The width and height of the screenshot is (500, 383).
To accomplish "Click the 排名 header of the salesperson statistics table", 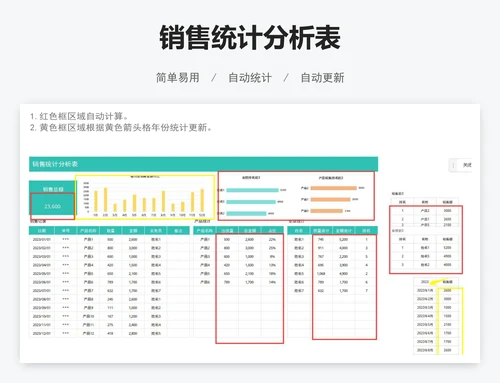I will point(366,231).
